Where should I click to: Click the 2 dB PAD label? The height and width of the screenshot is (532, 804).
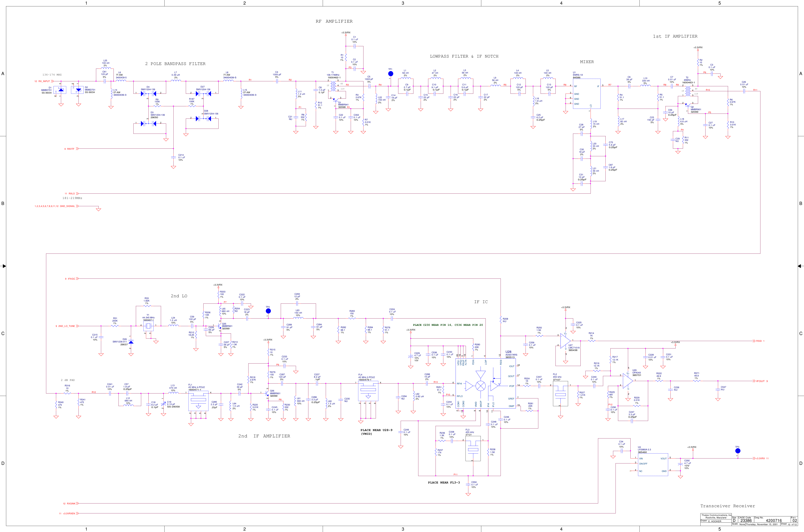tap(68, 380)
